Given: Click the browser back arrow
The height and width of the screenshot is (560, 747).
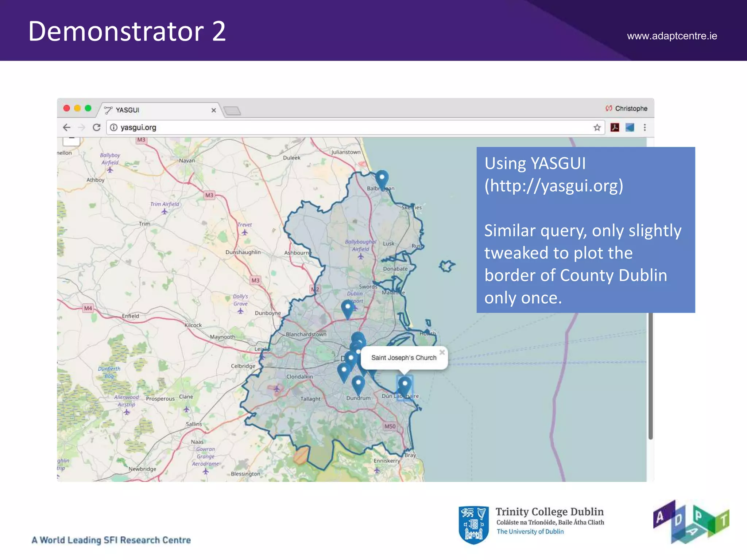Looking at the screenshot, I should [x=66, y=127].
